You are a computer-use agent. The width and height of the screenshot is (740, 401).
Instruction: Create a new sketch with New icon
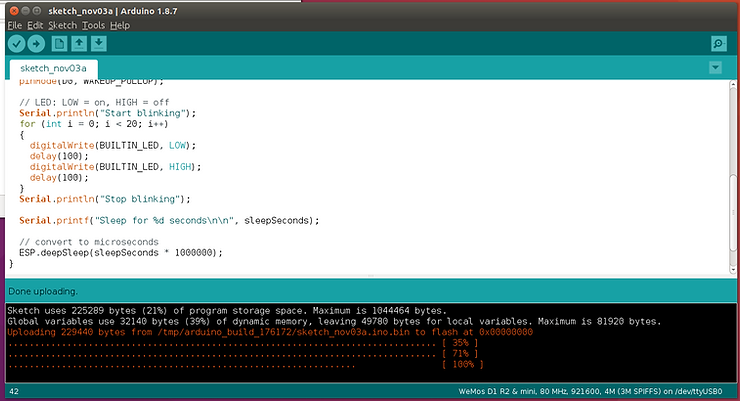[59, 44]
